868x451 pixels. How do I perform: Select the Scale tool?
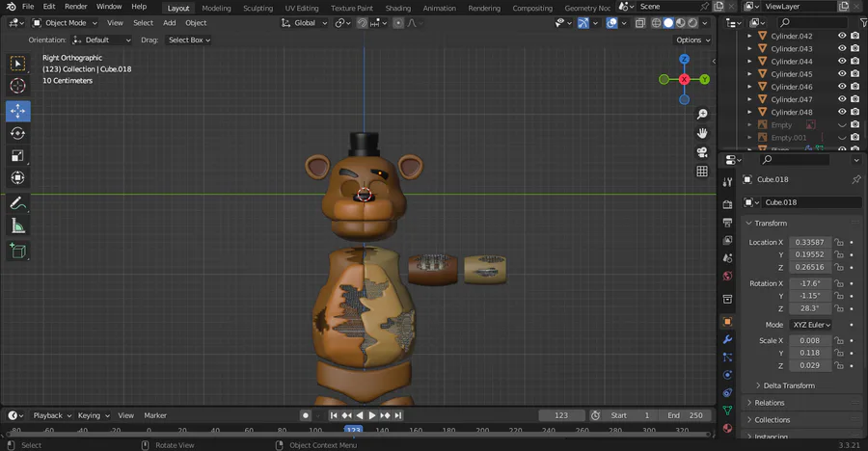click(18, 155)
